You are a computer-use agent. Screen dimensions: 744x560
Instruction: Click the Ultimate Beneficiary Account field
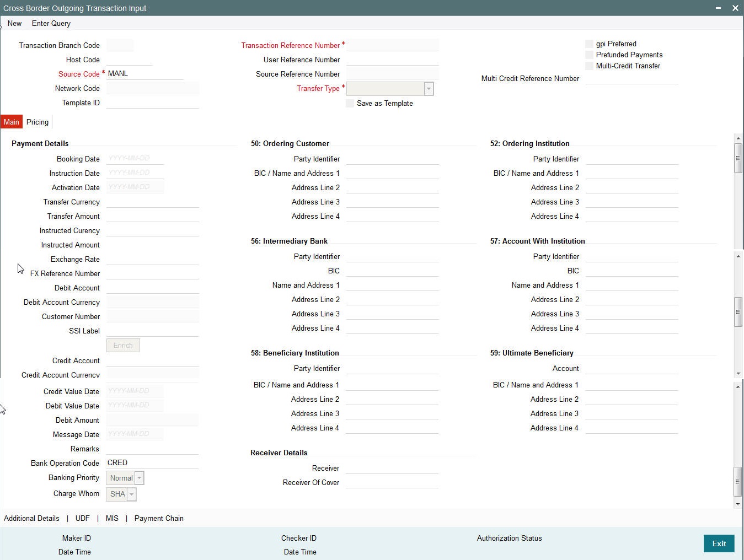point(632,368)
